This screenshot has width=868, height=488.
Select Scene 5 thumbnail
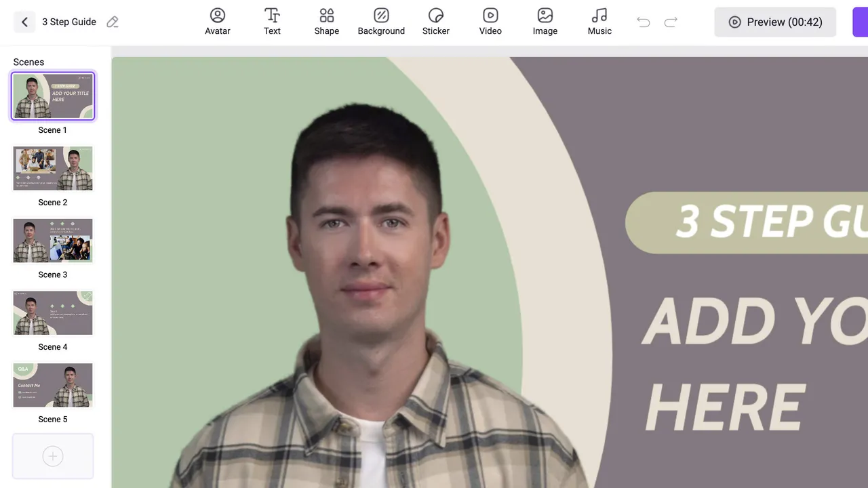pos(53,385)
